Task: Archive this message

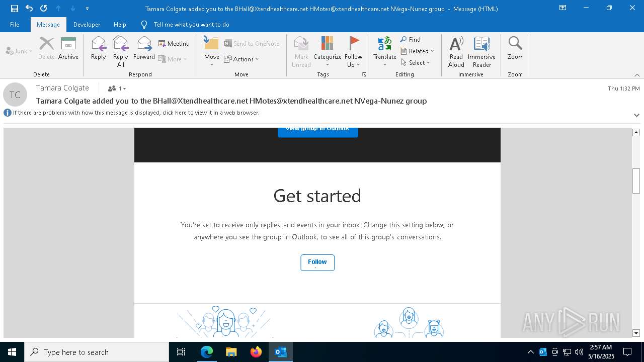Action: 68,49
